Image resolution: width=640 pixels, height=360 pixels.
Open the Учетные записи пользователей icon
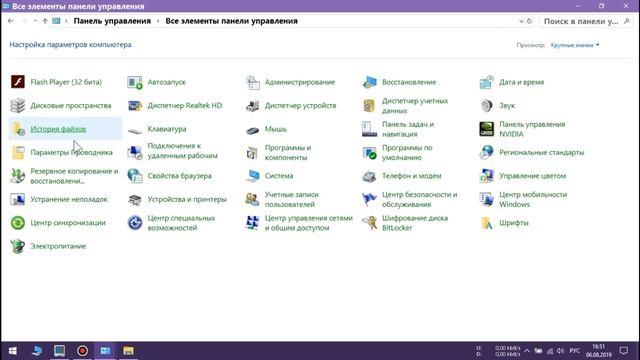point(252,199)
